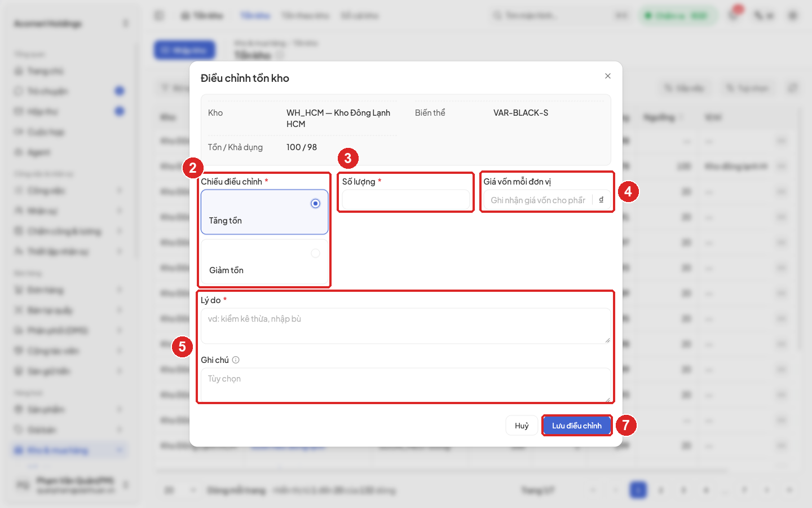Viewport: 812px width, 508px height.
Task: Save with the Lưu điều chỉnh button
Action: pyautogui.click(x=577, y=426)
